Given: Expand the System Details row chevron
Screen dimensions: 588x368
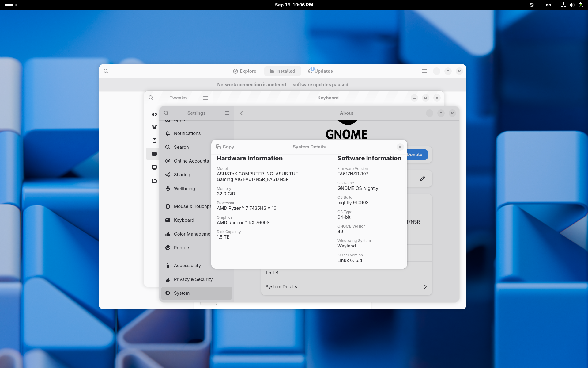Looking at the screenshot, I should tap(425, 287).
